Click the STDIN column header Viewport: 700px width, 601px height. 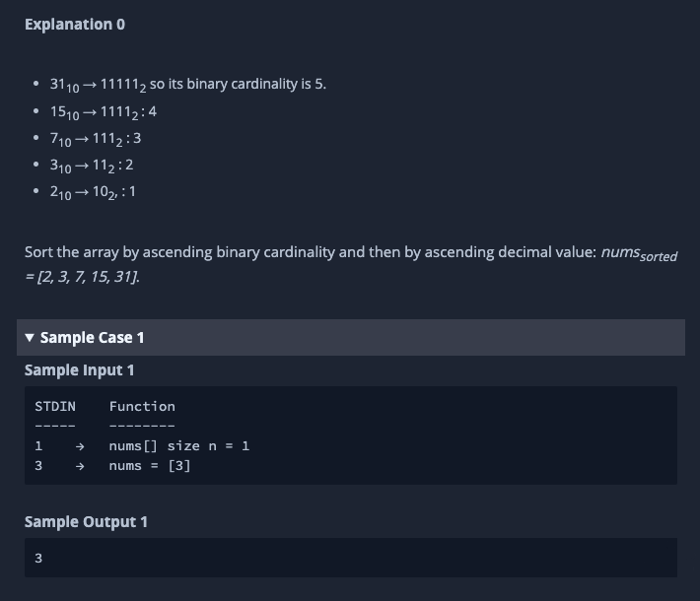(55, 406)
